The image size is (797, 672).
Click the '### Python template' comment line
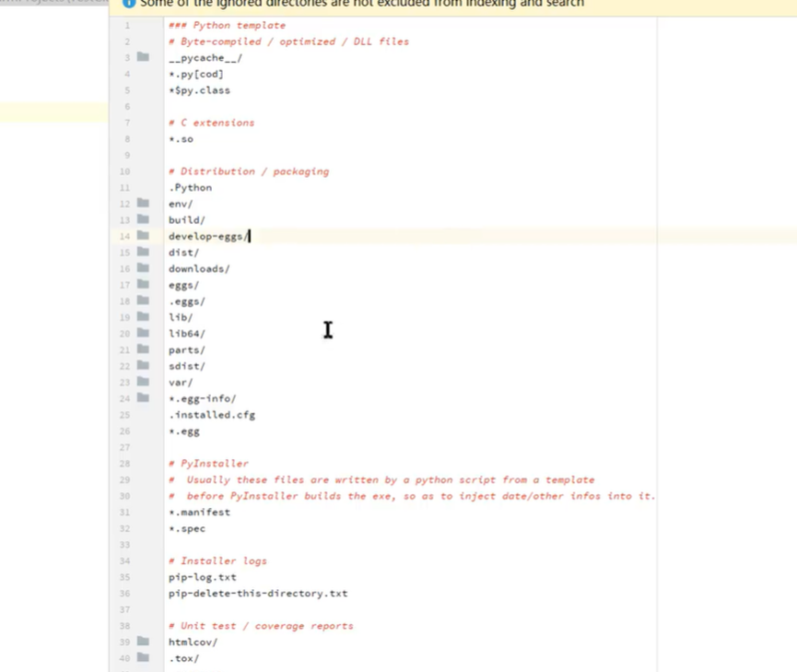(228, 26)
